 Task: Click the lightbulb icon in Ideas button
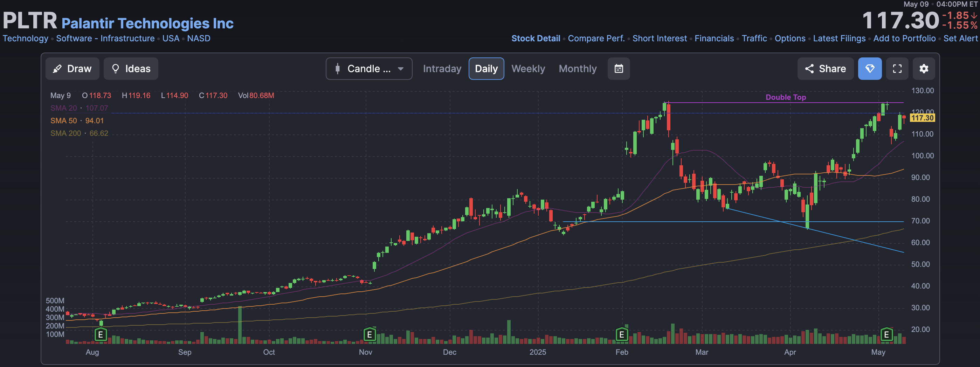pos(115,69)
